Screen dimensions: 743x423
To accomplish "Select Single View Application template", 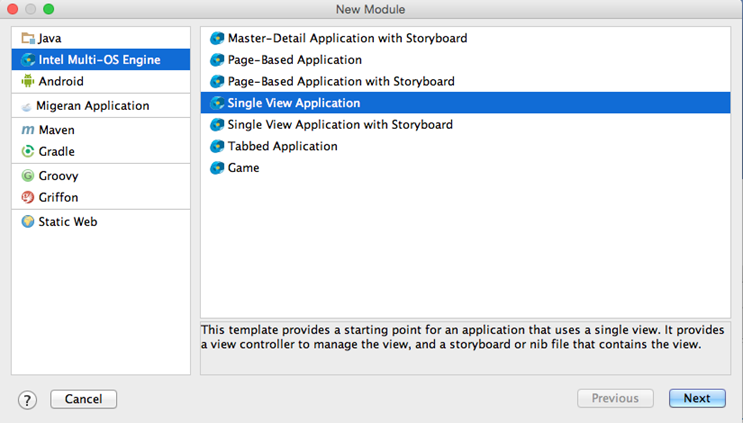I will 465,103.
